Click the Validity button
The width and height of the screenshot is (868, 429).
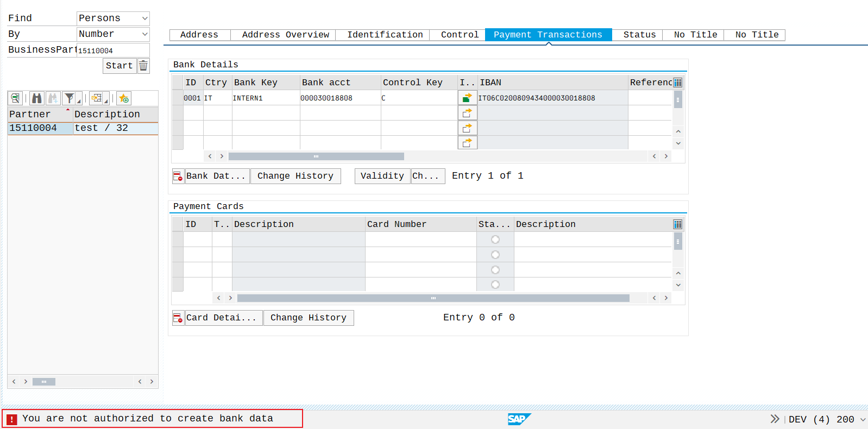[382, 176]
